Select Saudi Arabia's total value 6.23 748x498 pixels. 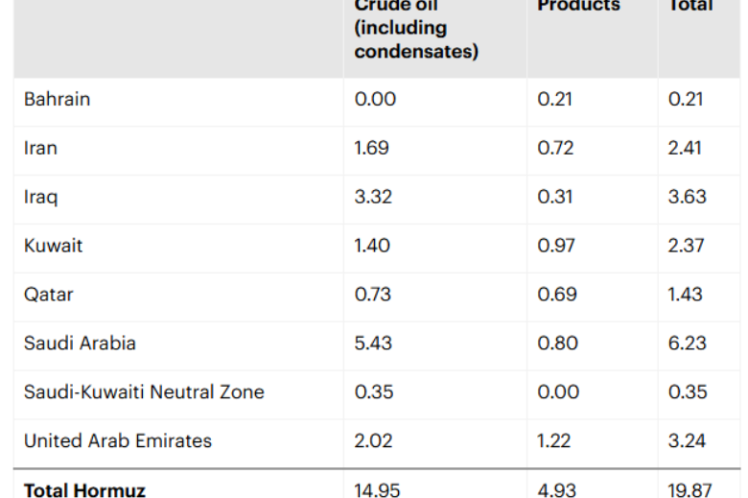(x=687, y=343)
